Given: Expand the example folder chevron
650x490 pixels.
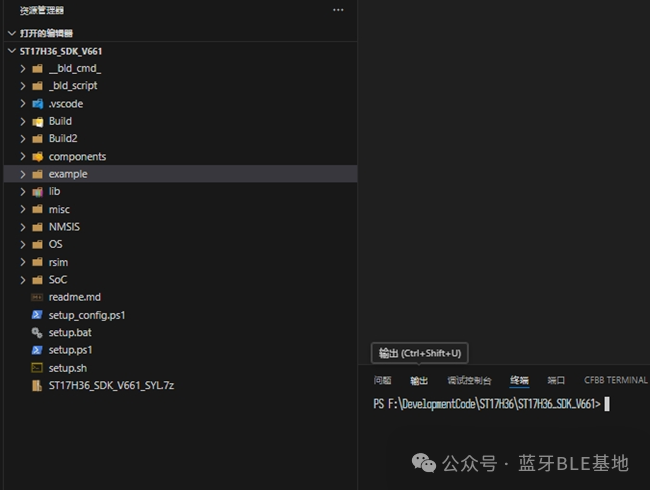Looking at the screenshot, I should 23,174.
